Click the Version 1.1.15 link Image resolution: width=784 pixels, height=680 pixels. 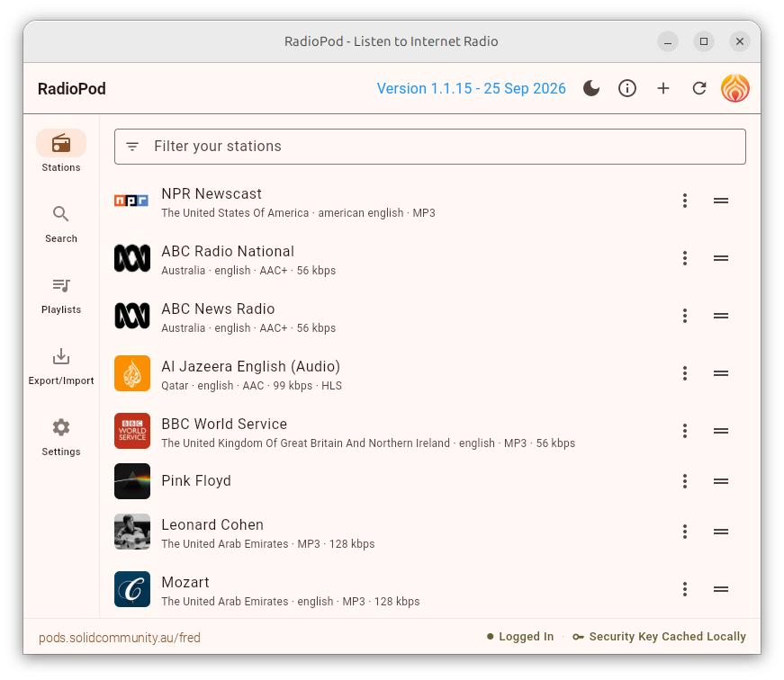471,88
